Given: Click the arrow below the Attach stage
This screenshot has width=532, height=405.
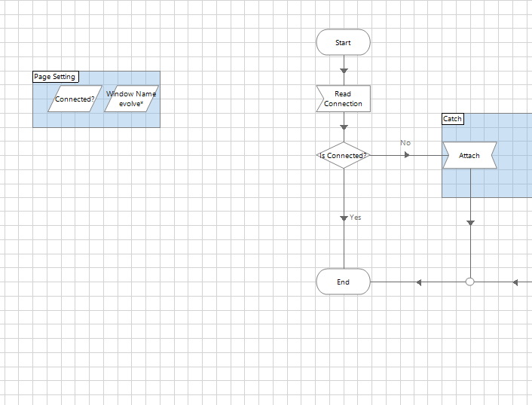Looking at the screenshot, I should point(470,223).
